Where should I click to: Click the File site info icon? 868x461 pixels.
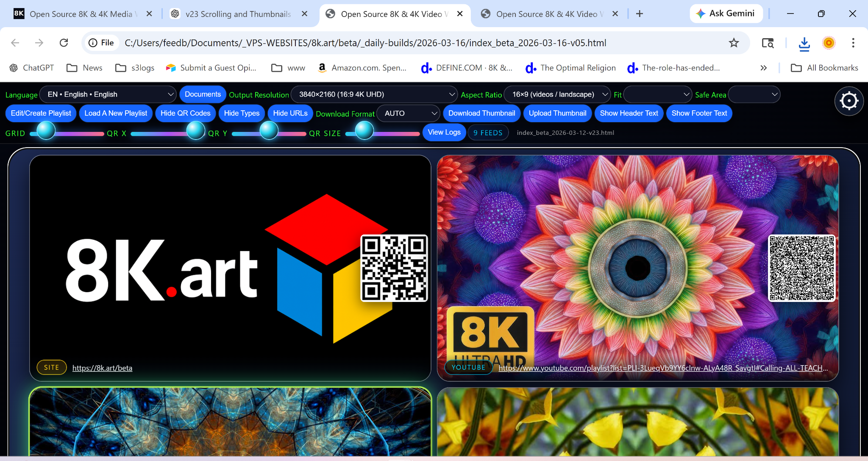coord(101,43)
